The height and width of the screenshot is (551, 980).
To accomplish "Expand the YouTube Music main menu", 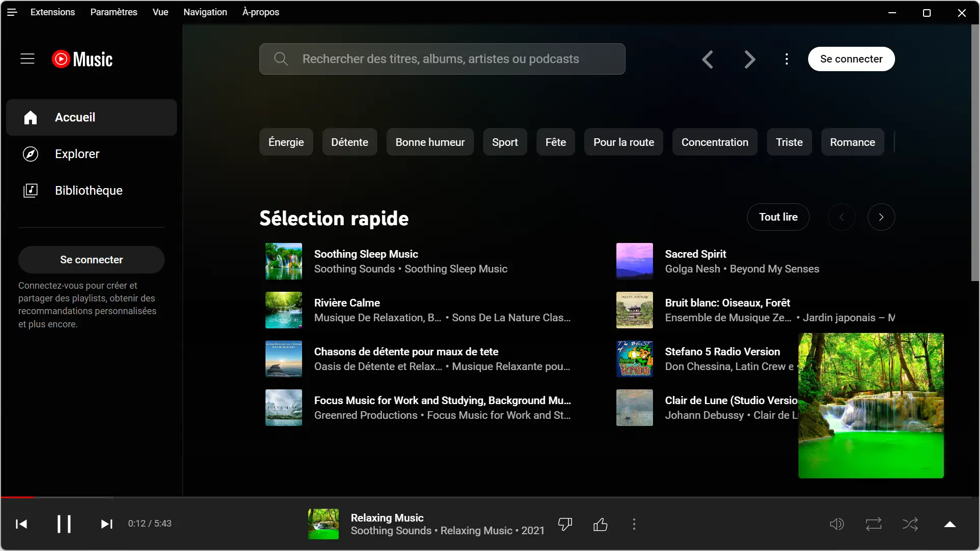I will point(27,59).
